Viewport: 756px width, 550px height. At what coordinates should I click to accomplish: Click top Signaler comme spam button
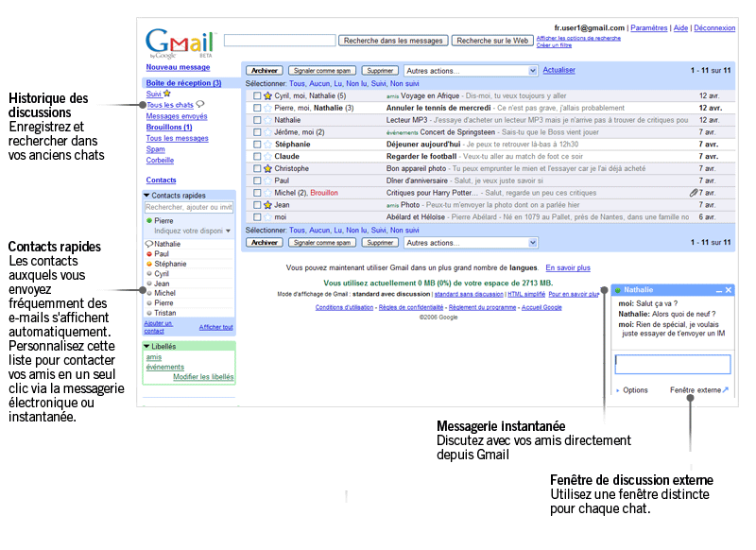(322, 71)
